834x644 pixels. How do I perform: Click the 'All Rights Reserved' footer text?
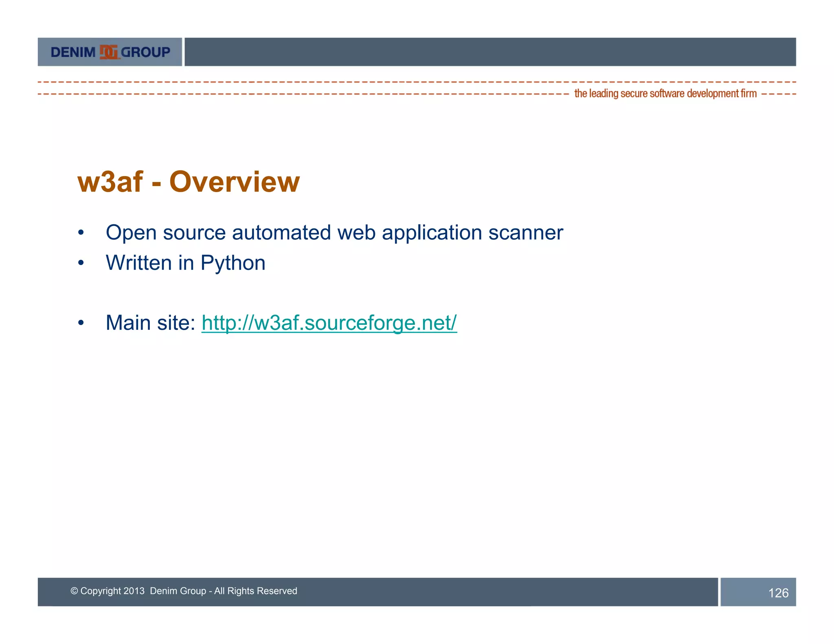pyautogui.click(x=256, y=591)
